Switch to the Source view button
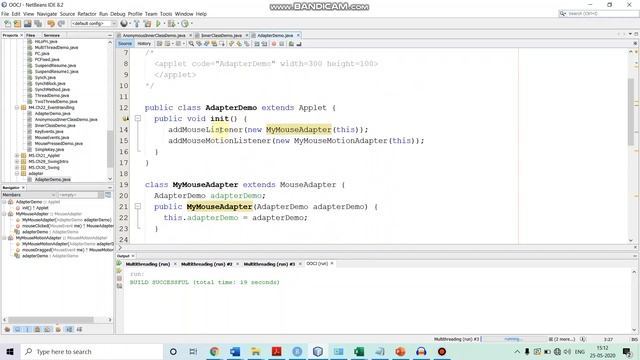Screen dimensions: 640x360 125,44
